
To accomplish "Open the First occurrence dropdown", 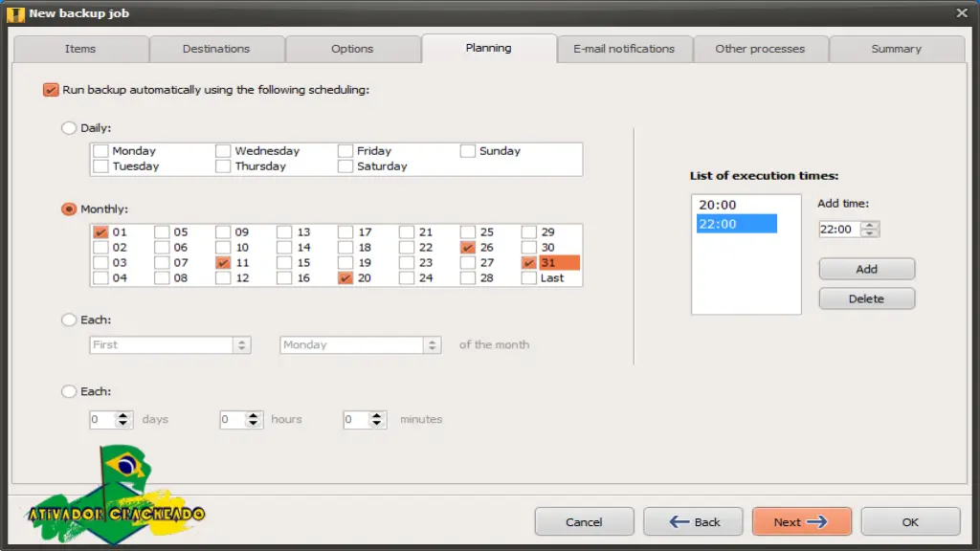I will tap(170, 344).
